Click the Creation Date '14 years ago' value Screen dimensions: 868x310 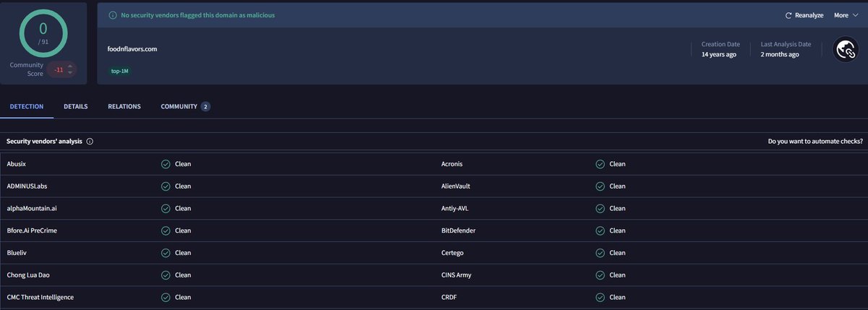tap(719, 54)
